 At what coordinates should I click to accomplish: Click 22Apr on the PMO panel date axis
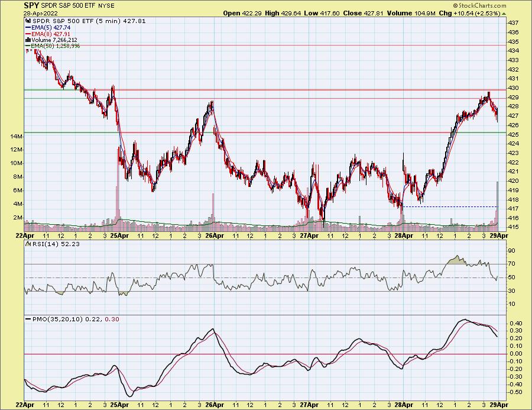25,405
